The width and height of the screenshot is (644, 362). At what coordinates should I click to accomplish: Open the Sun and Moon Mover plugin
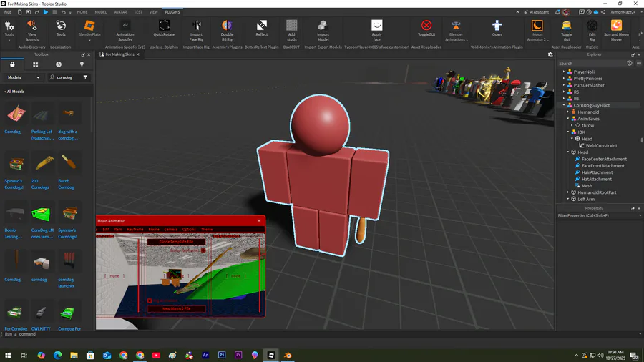[x=616, y=30]
